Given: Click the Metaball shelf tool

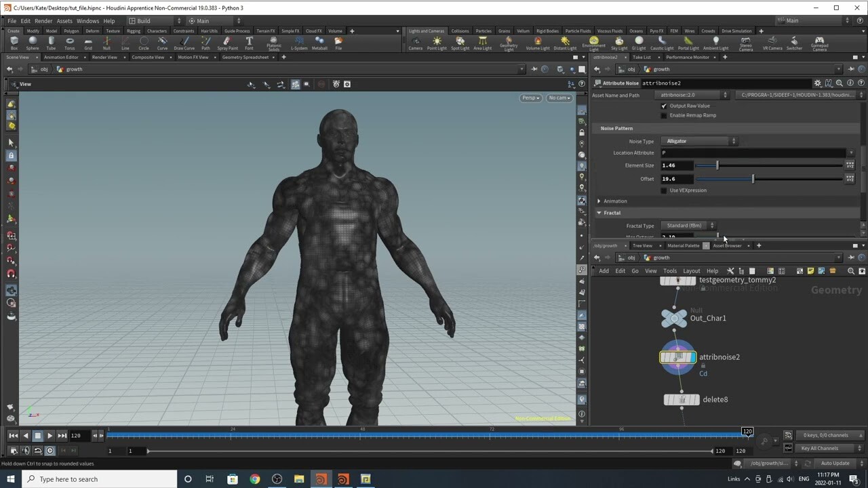Looking at the screenshot, I should (x=320, y=44).
